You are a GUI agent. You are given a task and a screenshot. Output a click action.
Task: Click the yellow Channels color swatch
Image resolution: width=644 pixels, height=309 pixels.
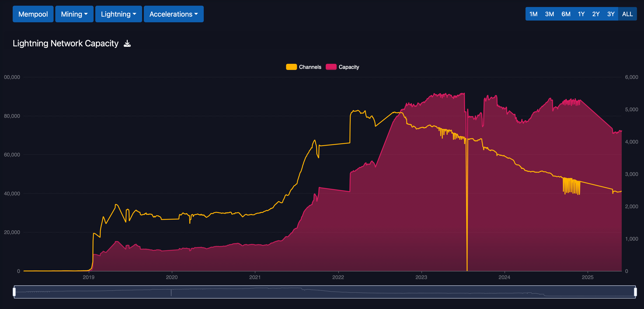point(291,67)
